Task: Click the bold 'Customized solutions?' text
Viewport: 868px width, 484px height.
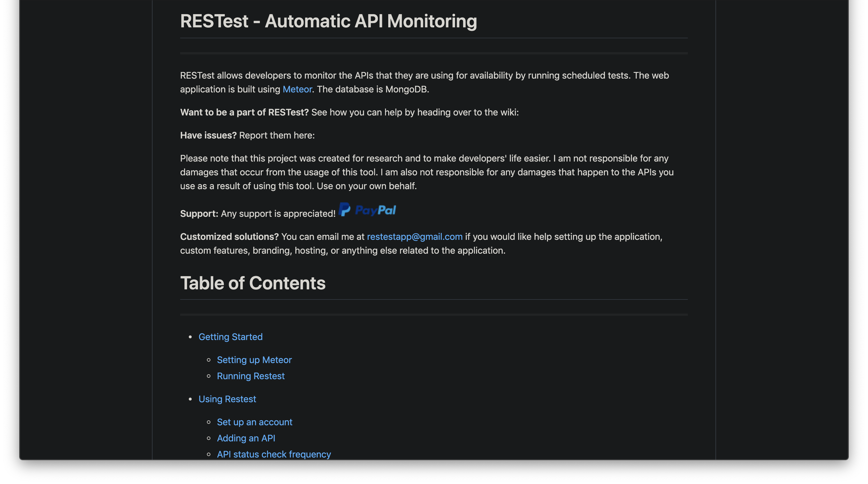Action: click(229, 237)
